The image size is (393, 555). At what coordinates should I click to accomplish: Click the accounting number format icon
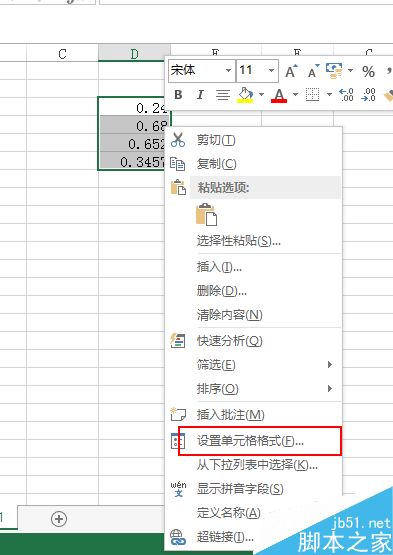[334, 70]
